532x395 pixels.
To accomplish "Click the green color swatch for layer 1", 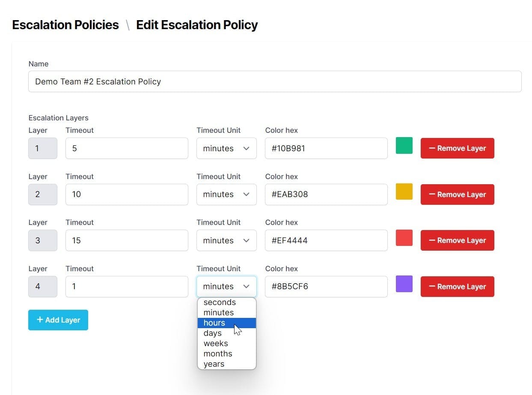I will (x=404, y=145).
